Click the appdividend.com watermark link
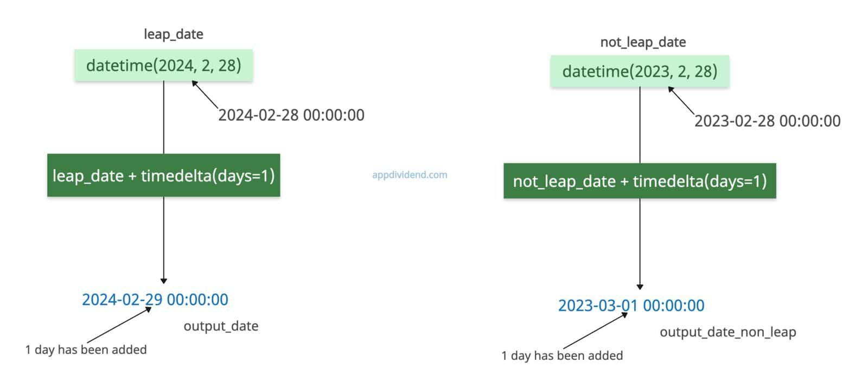Image resolution: width=868 pixels, height=388 pixels. click(410, 175)
